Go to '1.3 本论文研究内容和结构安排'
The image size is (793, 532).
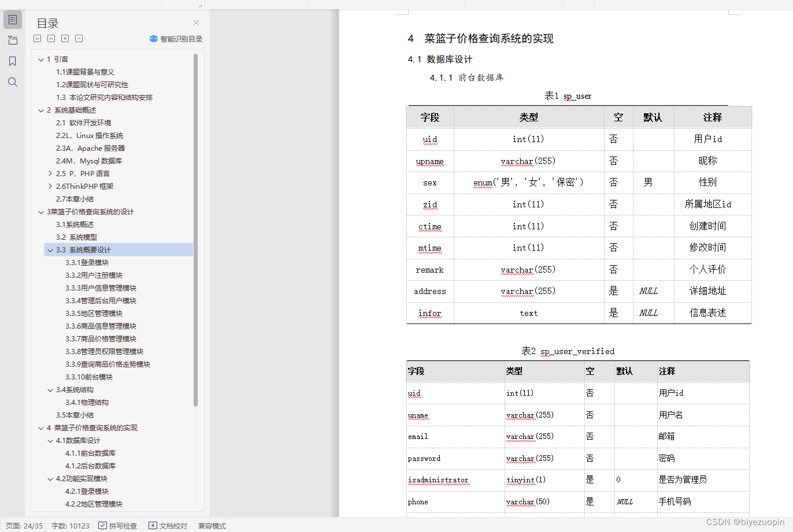click(104, 98)
